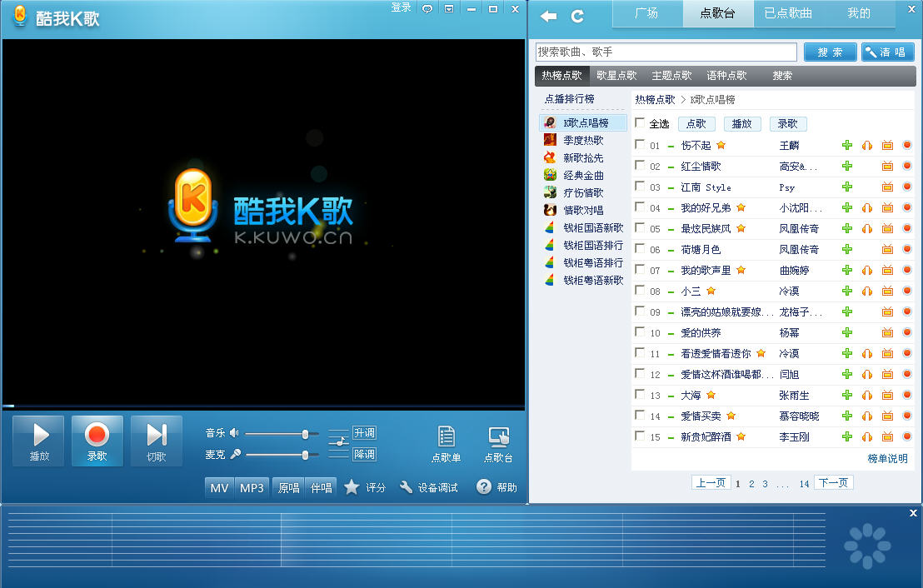Check the 全选 select-all checkbox
Image resolution: width=923 pixels, height=588 pixels.
pyautogui.click(x=640, y=123)
